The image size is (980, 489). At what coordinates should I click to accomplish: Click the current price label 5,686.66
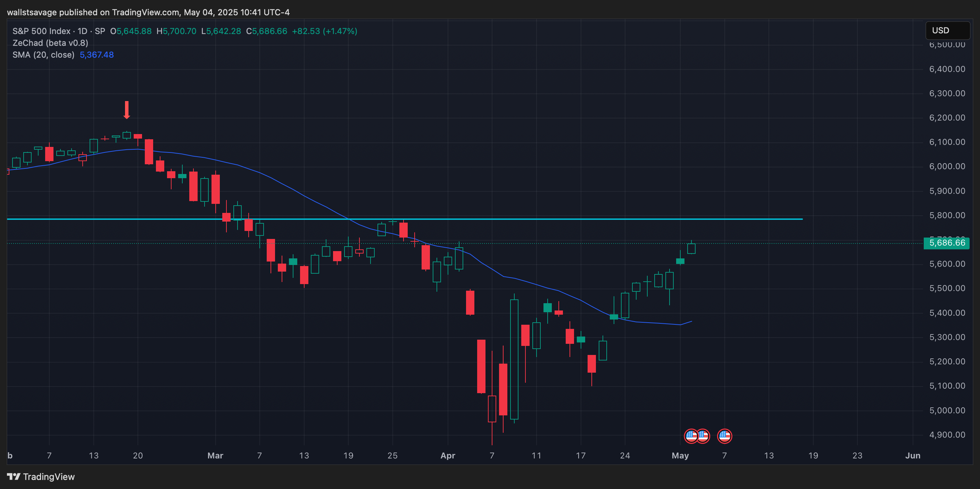[947, 243]
